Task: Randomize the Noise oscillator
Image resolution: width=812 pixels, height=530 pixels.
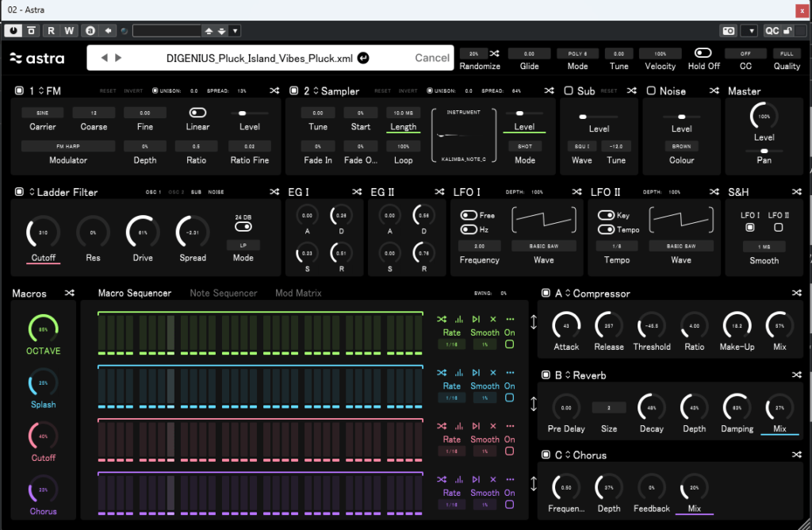Action: click(714, 90)
